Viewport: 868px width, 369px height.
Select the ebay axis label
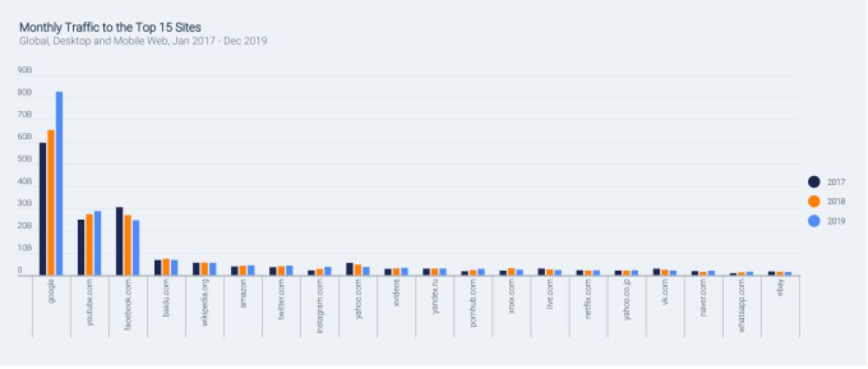[780, 291]
